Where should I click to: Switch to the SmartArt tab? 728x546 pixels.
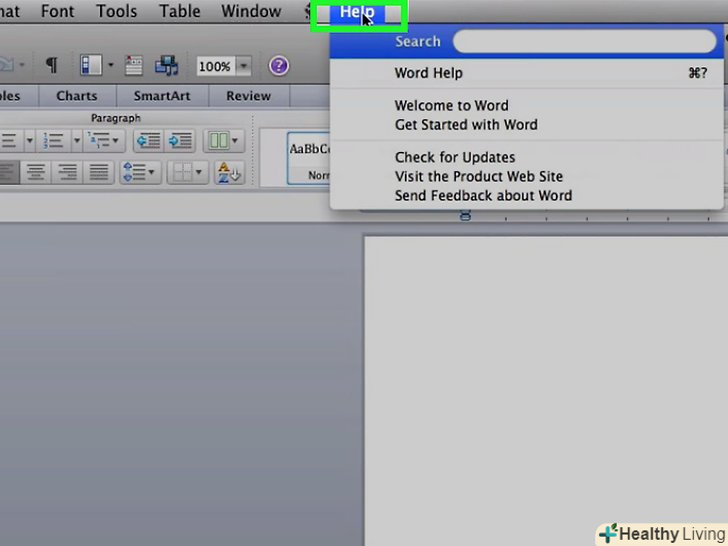click(x=162, y=96)
